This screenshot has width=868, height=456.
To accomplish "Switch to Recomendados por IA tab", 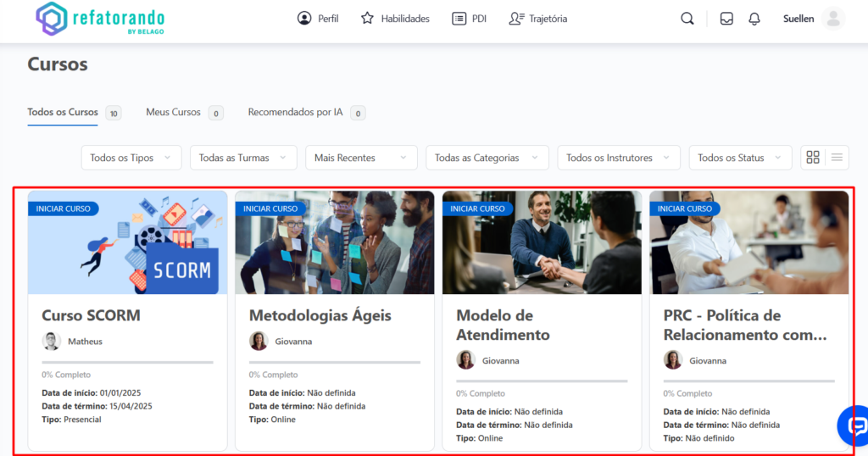I will point(296,112).
